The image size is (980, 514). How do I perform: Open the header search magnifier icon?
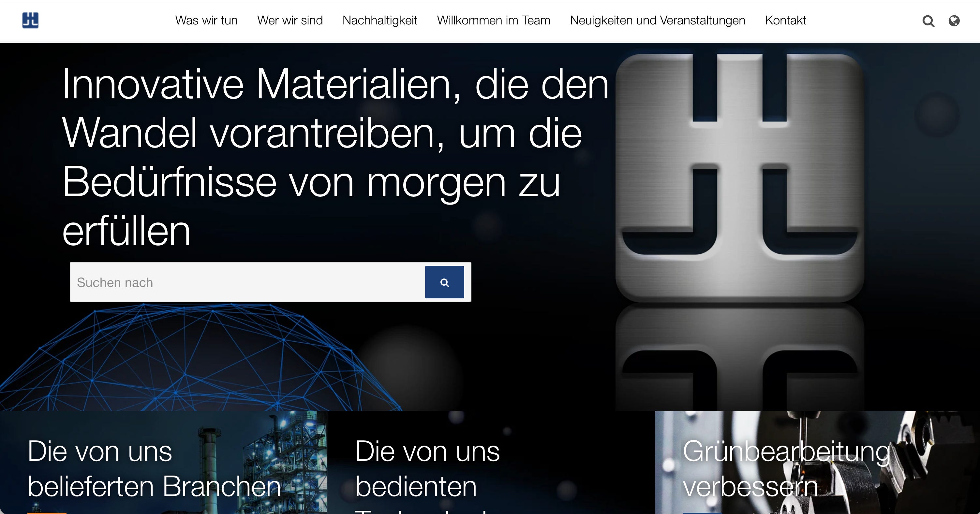(x=928, y=21)
